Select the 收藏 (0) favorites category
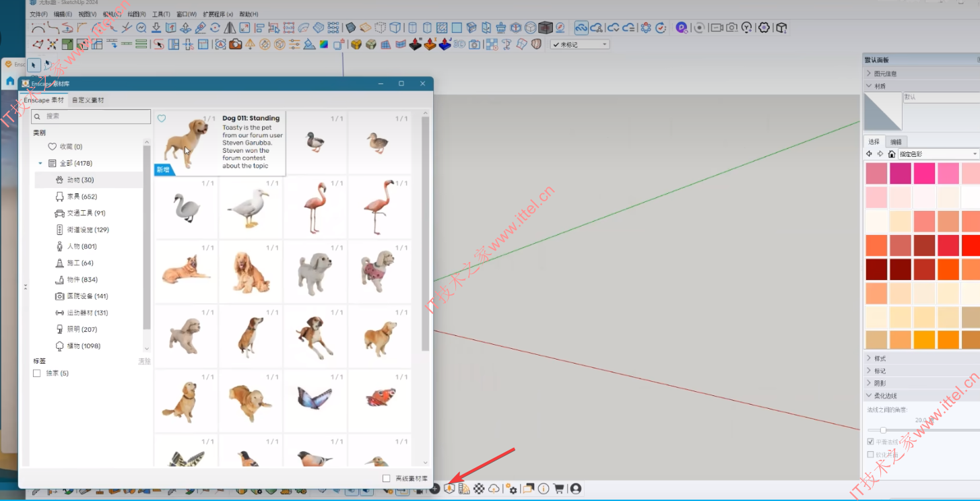The image size is (980, 501). click(89, 147)
